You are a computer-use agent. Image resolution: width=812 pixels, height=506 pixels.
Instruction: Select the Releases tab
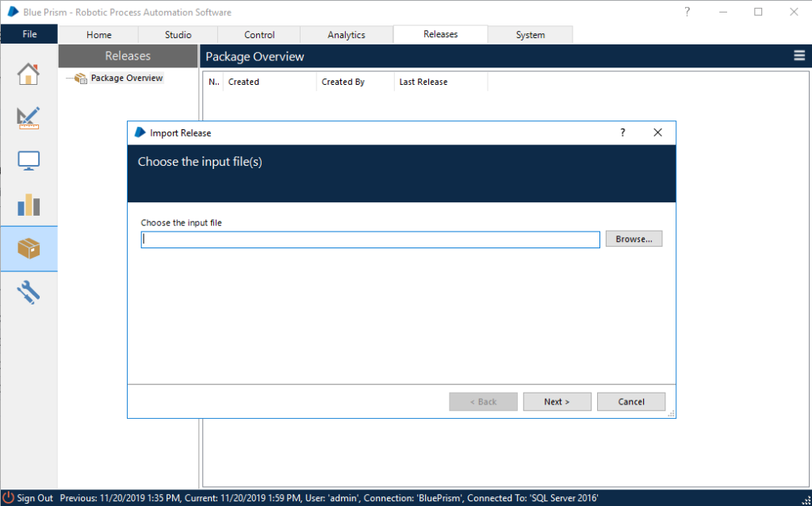[x=441, y=34]
